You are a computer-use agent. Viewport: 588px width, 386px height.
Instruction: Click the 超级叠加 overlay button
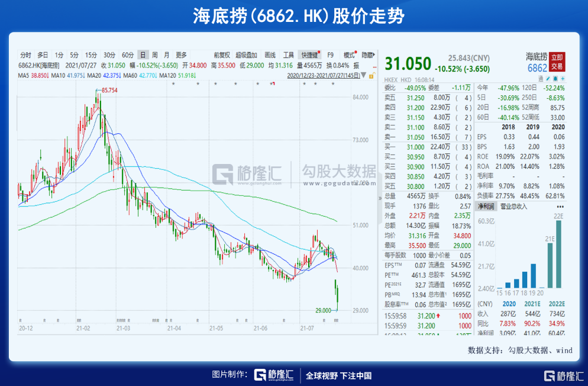(x=246, y=55)
